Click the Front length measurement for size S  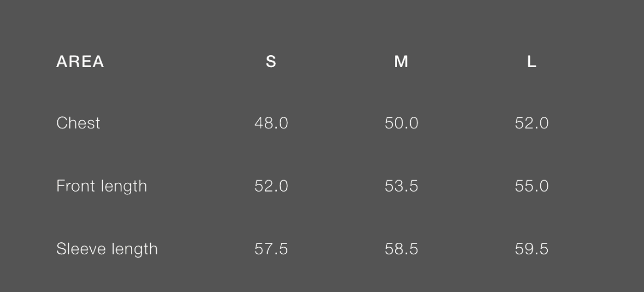pyautogui.click(x=271, y=186)
